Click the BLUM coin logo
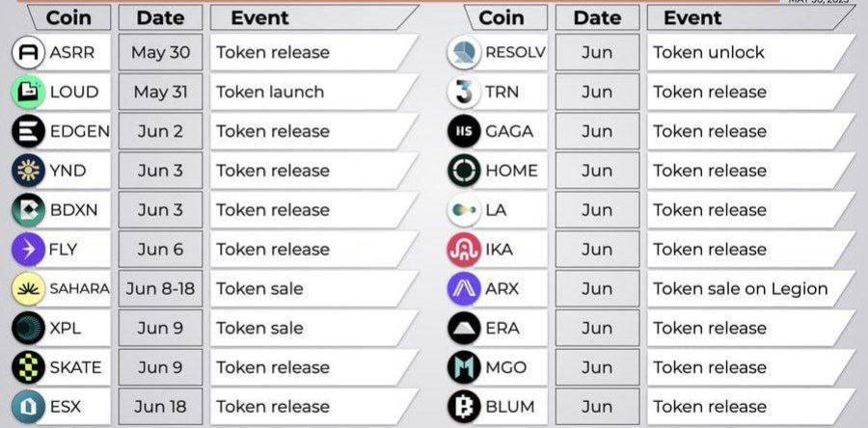The width and height of the screenshot is (868, 428). click(x=464, y=407)
